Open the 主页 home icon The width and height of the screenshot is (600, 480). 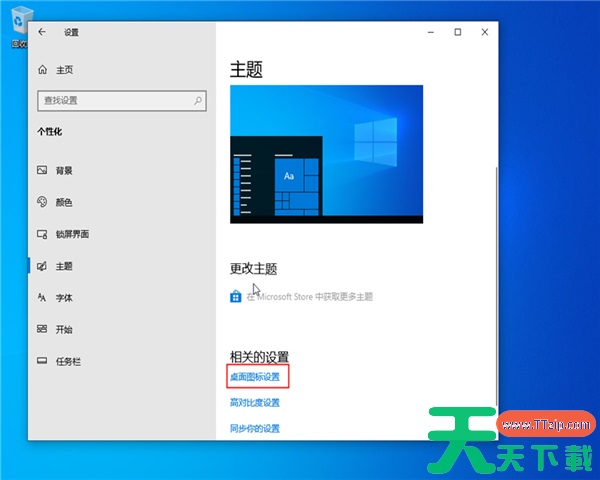click(x=42, y=70)
